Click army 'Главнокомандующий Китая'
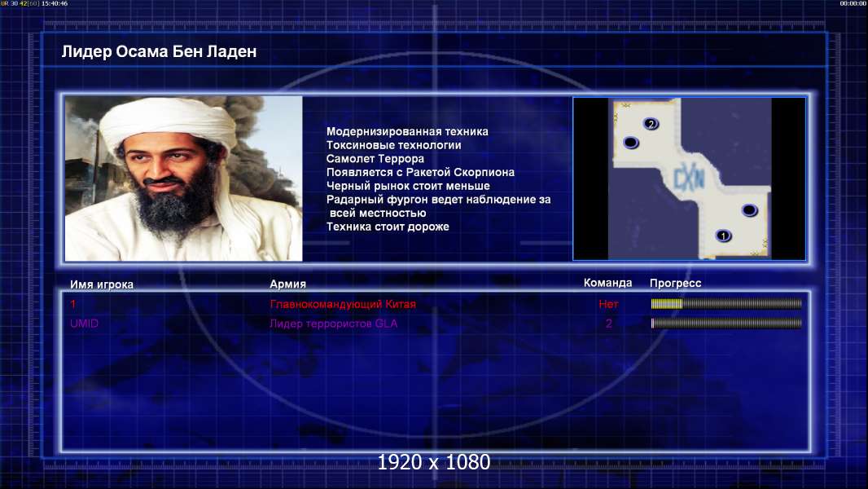The image size is (868, 489). click(x=343, y=304)
